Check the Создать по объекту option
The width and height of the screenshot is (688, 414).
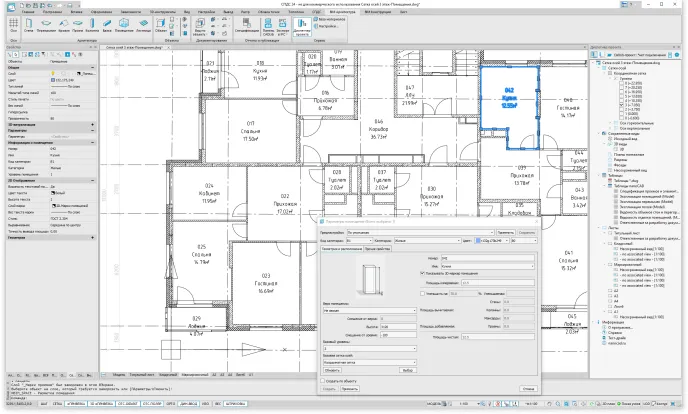click(x=322, y=381)
